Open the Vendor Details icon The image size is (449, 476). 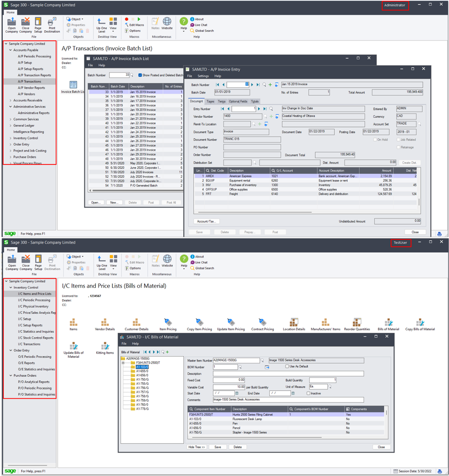point(105,323)
